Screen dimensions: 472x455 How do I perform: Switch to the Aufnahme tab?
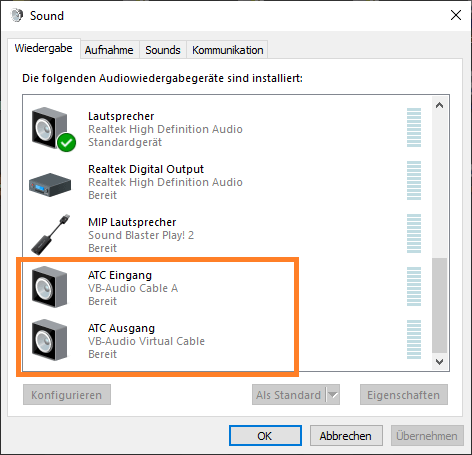coord(109,50)
